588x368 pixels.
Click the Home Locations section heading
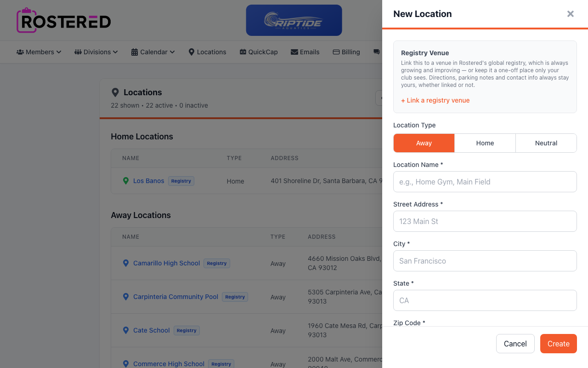point(142,137)
